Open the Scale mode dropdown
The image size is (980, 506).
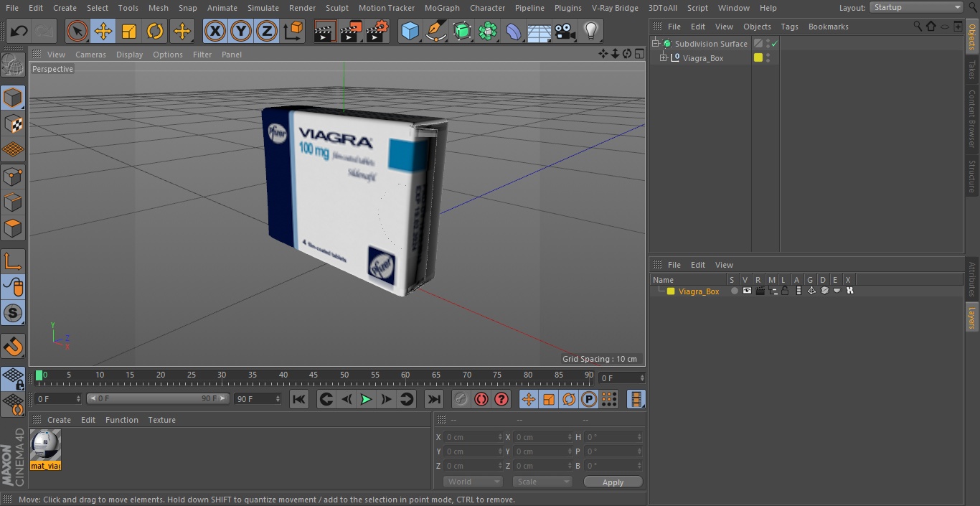click(542, 482)
